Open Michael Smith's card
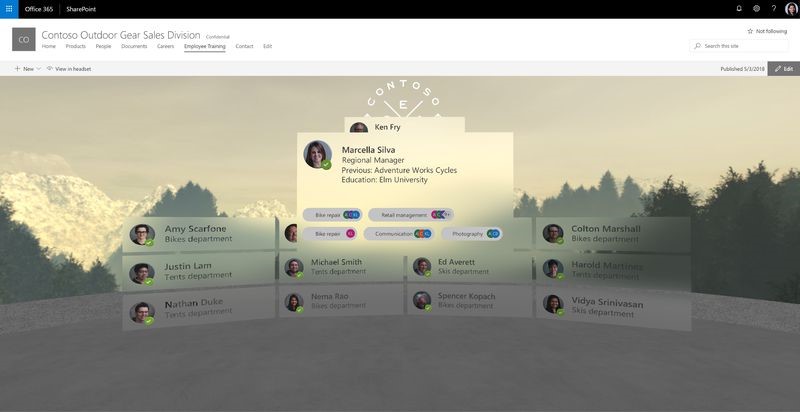The width and height of the screenshot is (800, 412). tap(340, 267)
